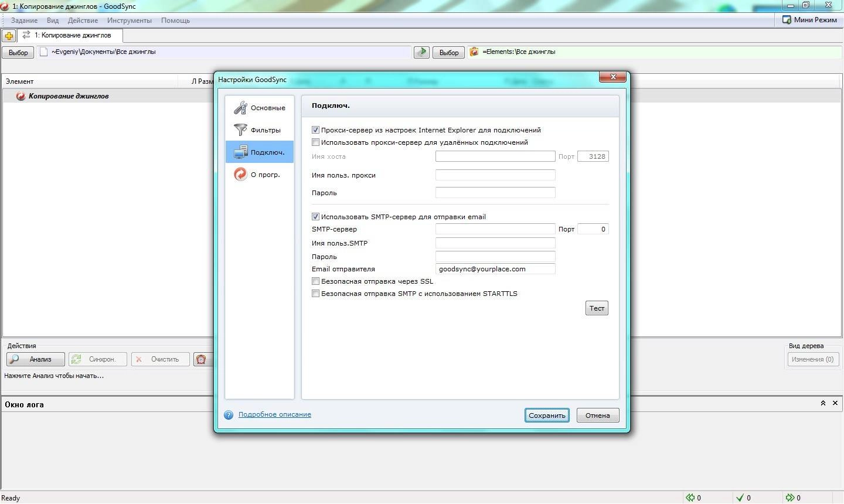Click the proxy Имя хоста field

495,156
